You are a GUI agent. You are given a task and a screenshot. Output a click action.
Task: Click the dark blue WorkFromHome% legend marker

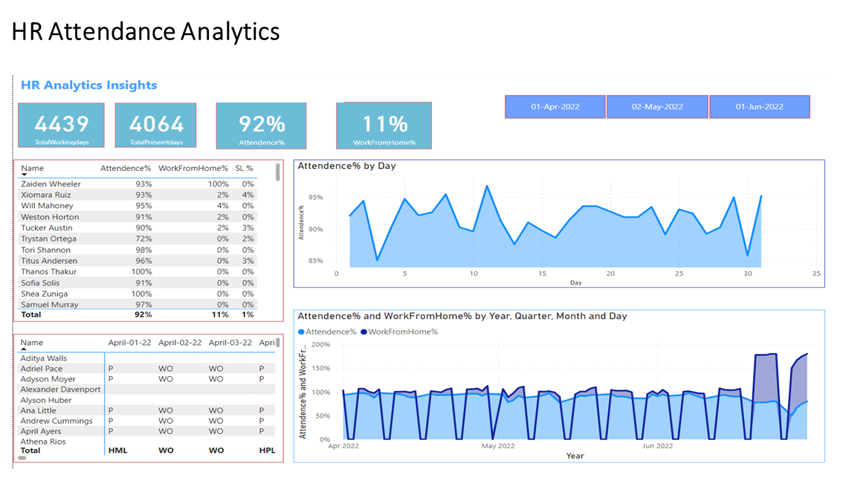364,332
